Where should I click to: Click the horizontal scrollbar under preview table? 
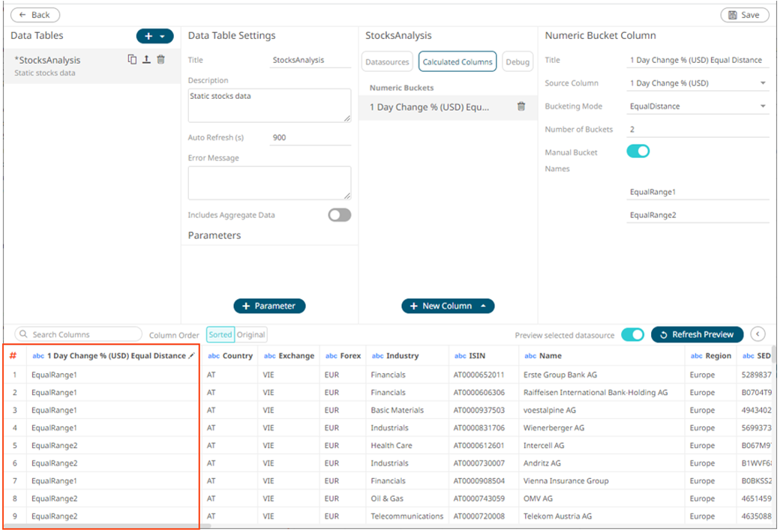(107, 525)
